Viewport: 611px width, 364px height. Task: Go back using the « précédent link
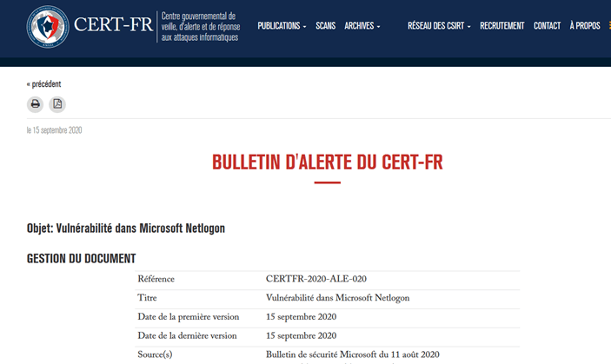[x=43, y=83]
